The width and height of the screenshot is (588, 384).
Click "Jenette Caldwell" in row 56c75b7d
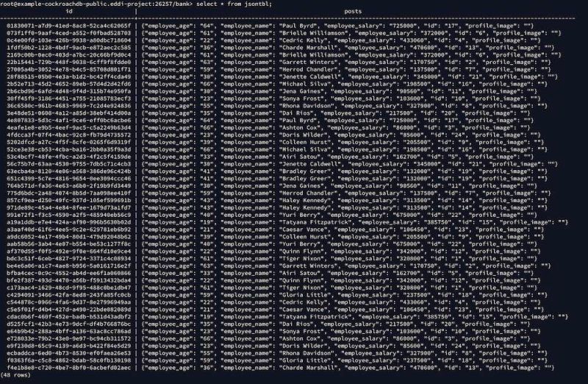click(309, 164)
